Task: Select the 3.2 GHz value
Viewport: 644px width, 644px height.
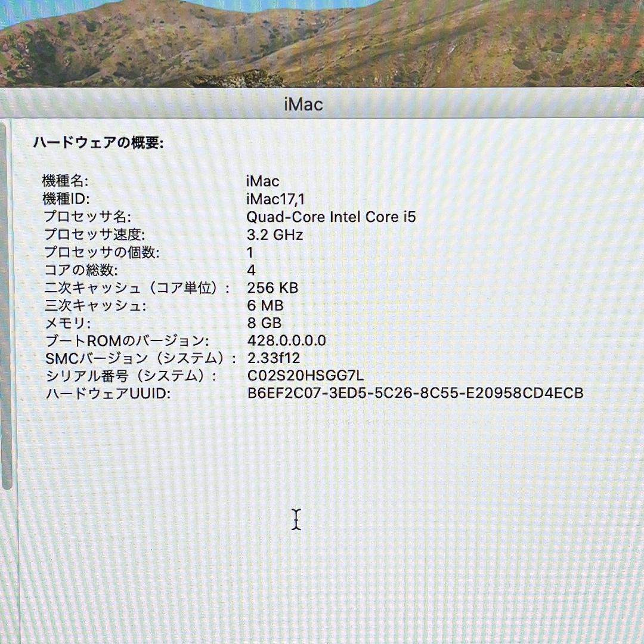Action: [x=275, y=234]
